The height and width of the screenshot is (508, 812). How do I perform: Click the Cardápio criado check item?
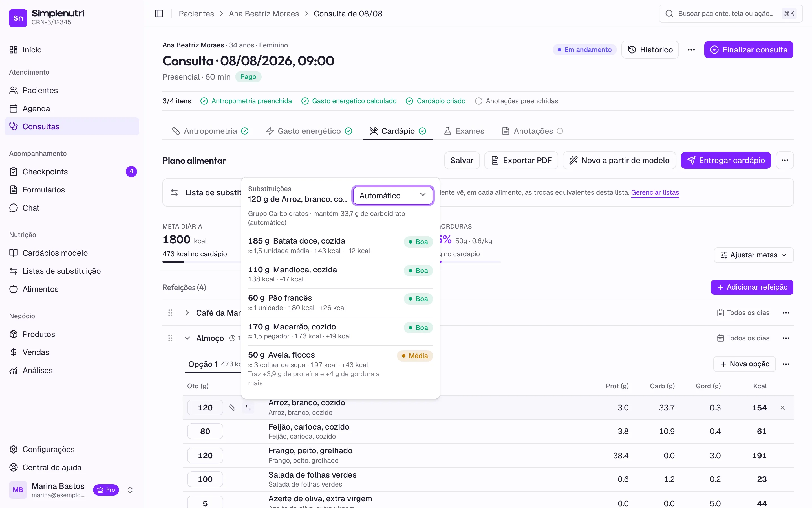436,101
